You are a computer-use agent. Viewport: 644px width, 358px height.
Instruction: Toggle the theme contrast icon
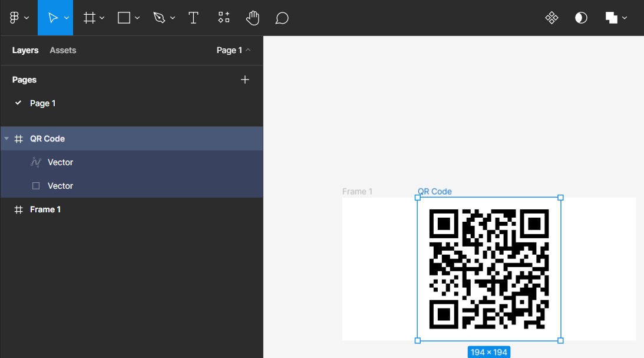click(x=581, y=18)
